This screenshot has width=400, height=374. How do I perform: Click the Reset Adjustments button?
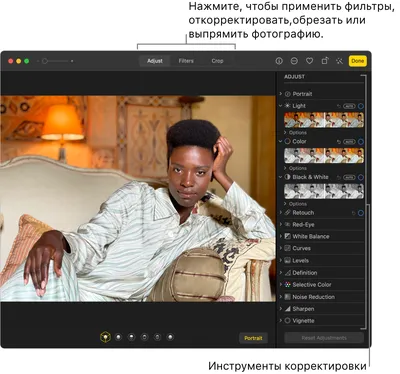pyautogui.click(x=324, y=338)
